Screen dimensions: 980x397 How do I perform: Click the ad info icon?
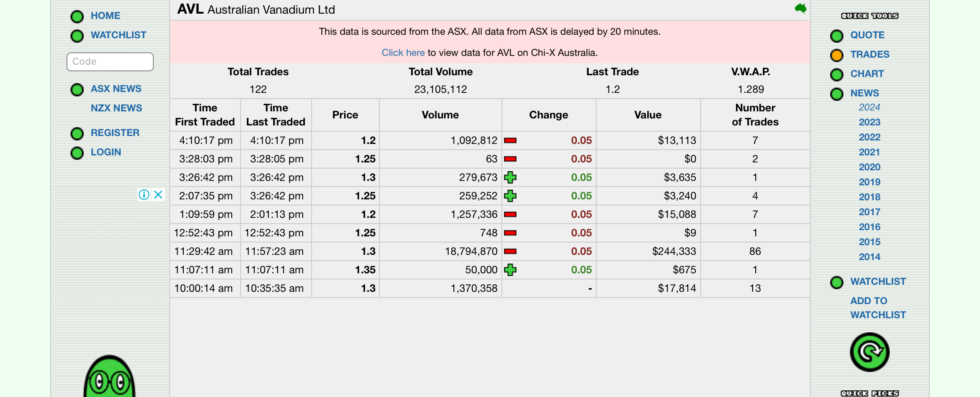pyautogui.click(x=144, y=195)
